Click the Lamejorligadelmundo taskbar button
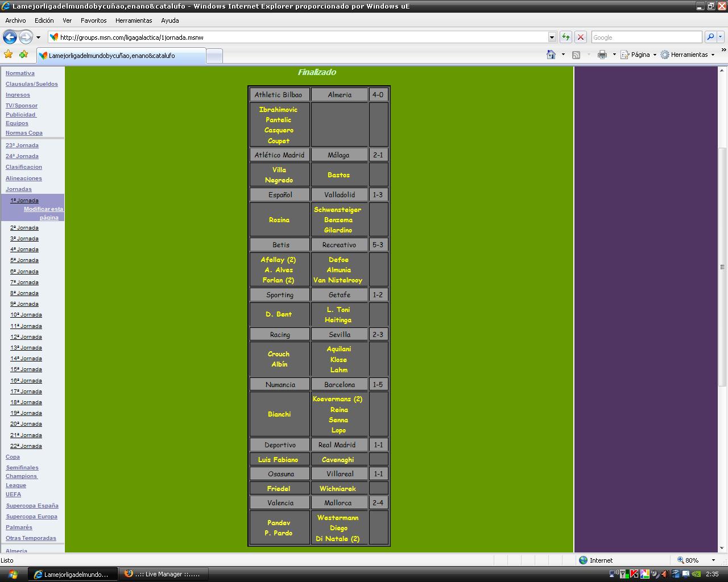 72,574
